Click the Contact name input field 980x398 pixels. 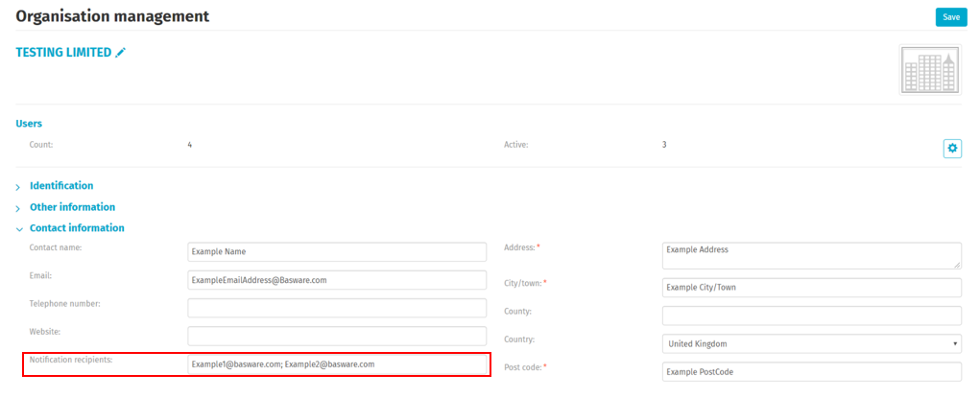tap(337, 251)
